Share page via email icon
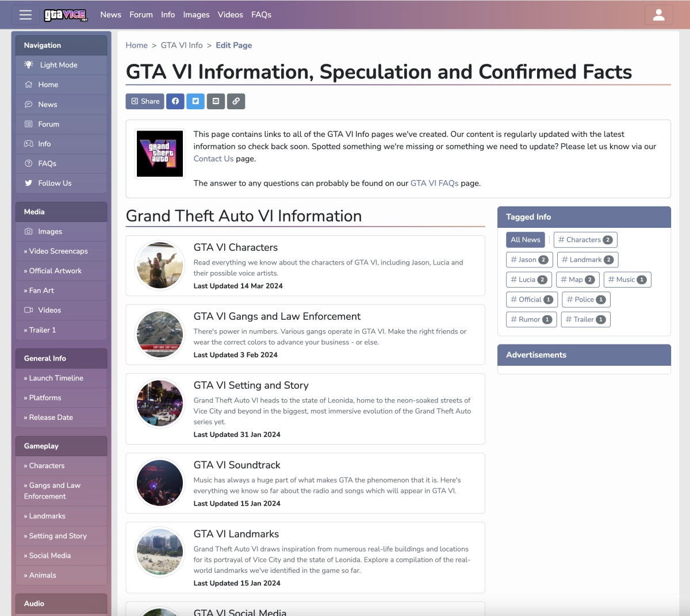Viewport: 690px width, 616px height. (216, 101)
